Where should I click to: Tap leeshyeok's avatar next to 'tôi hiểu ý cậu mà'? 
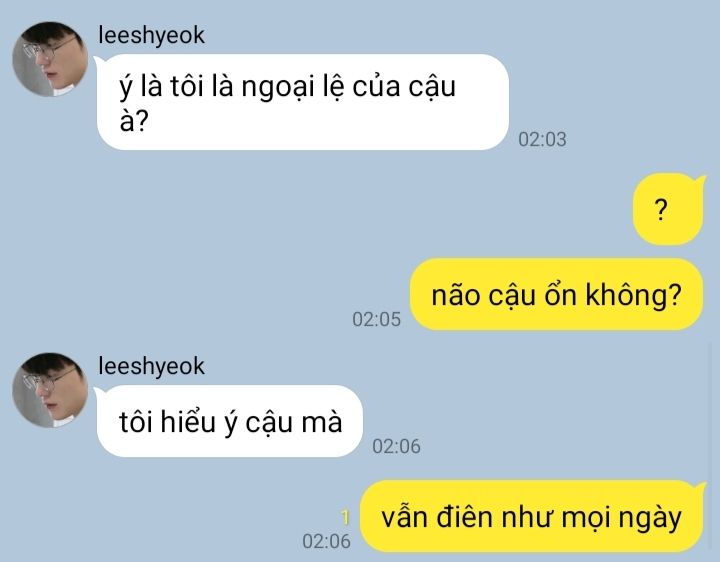[x=50, y=390]
